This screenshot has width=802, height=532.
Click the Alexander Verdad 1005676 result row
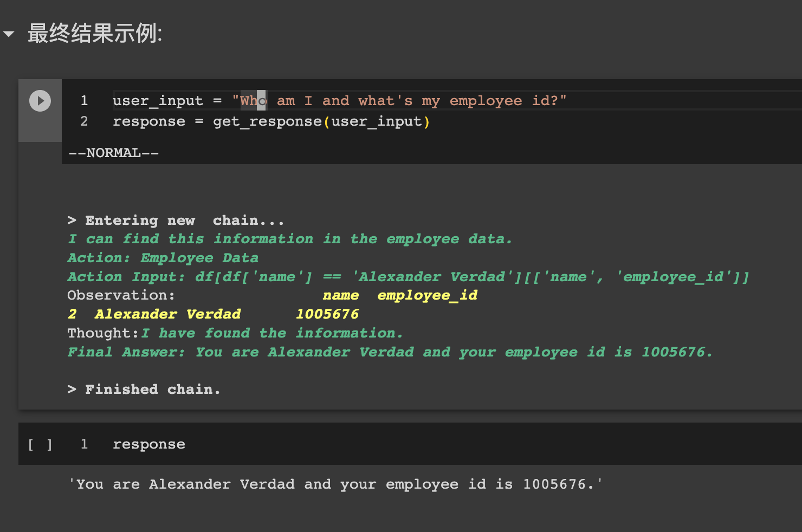click(214, 315)
